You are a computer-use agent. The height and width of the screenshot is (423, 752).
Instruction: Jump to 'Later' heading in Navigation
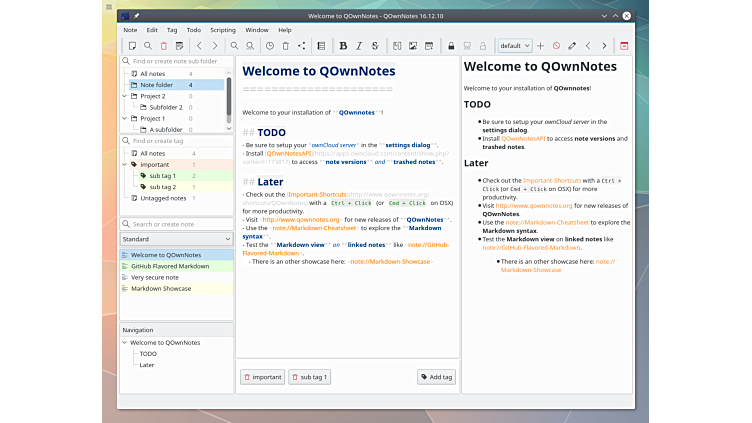(x=146, y=365)
